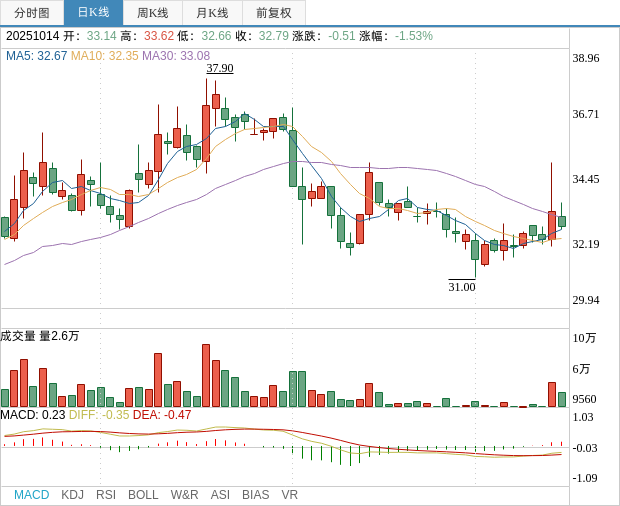Click the 10万 volume axis label
Image resolution: width=620 pixels, height=506 pixels.
[x=584, y=338]
